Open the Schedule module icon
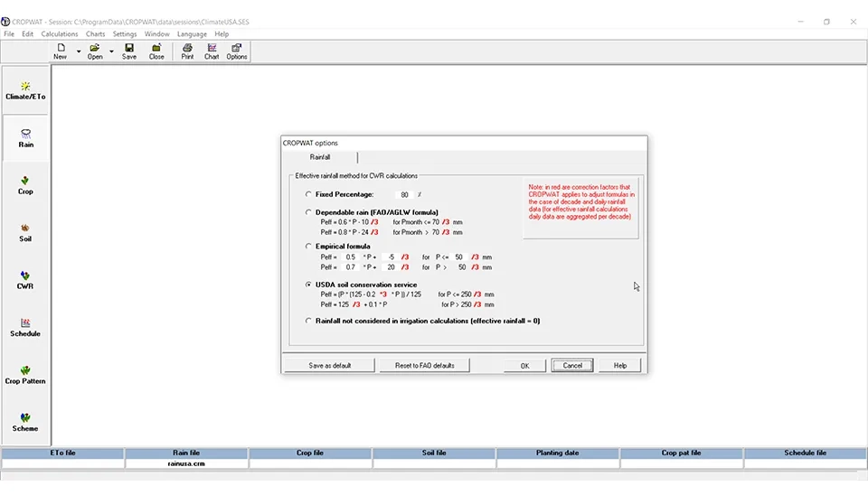The image size is (868, 495). (25, 327)
